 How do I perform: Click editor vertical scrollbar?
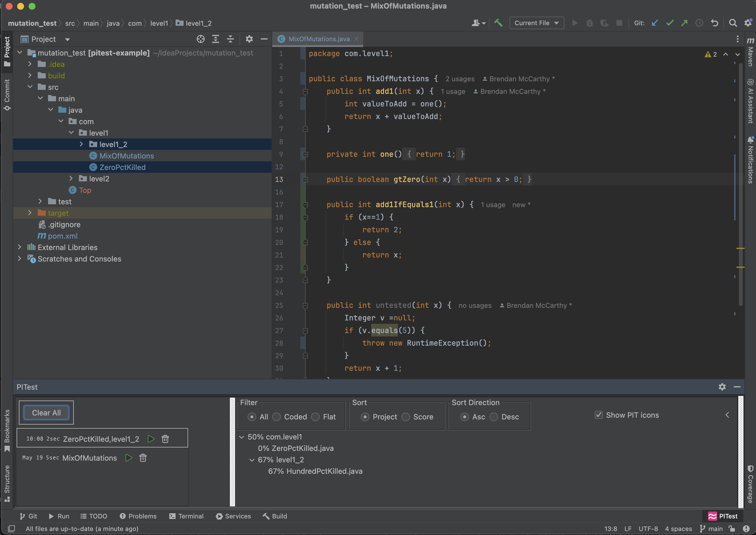click(x=741, y=185)
